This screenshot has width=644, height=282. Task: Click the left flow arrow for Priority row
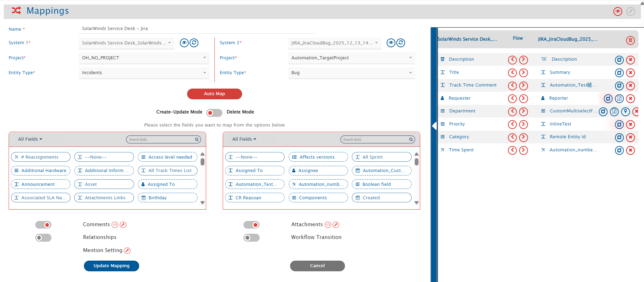coord(512,124)
